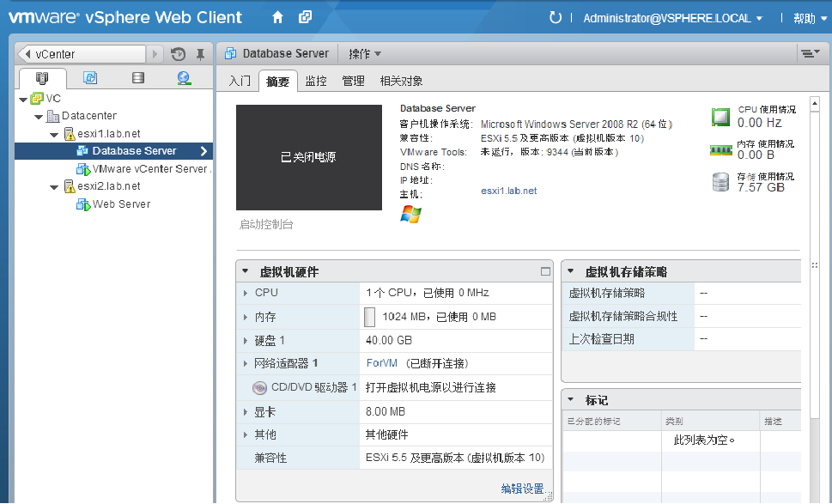The image size is (832, 504).
Task: Collapse the Datacenter tree node
Action: coord(38,117)
